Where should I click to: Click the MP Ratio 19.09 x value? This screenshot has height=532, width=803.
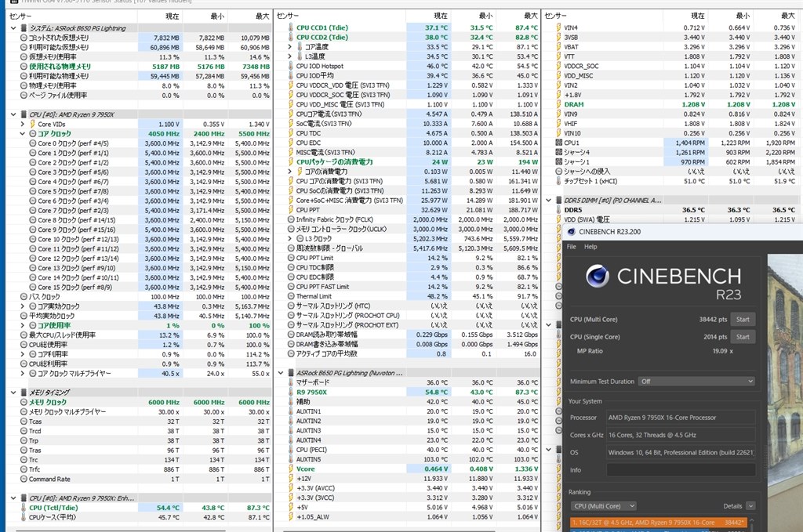pos(722,351)
